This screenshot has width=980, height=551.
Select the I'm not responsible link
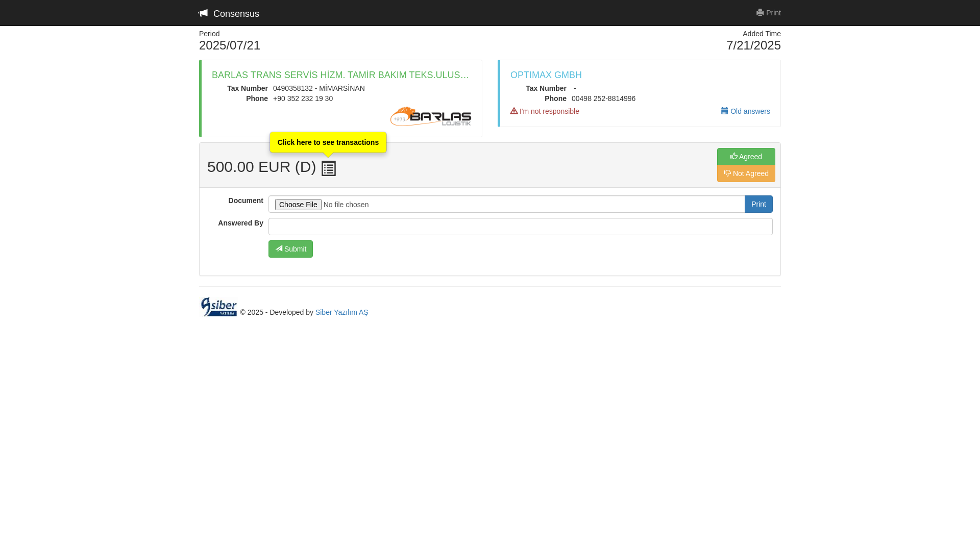(545, 111)
